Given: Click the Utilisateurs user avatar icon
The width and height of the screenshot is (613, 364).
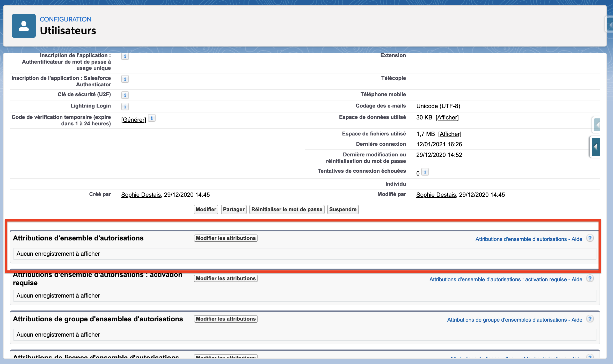Looking at the screenshot, I should tap(24, 26).
